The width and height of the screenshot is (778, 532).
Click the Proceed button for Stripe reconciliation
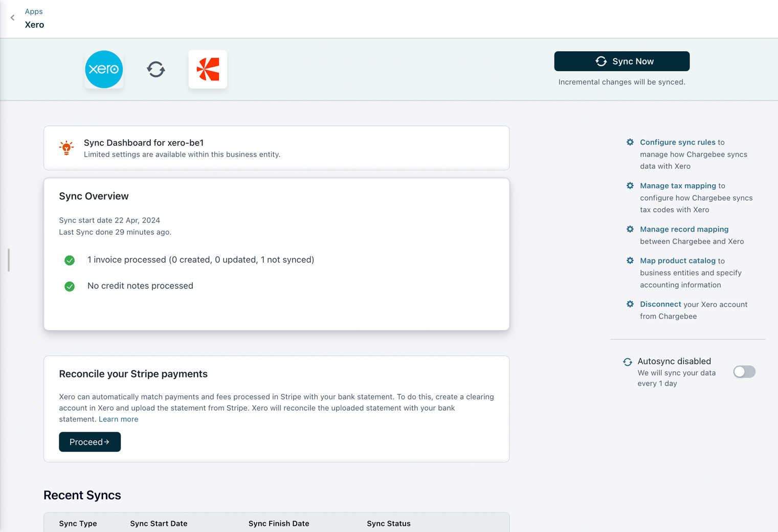(90, 442)
